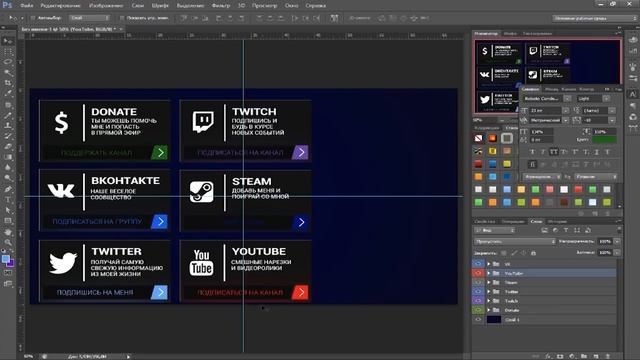This screenshot has width=640, height=360.
Task: Open the Окно menu
Action: [291, 6]
